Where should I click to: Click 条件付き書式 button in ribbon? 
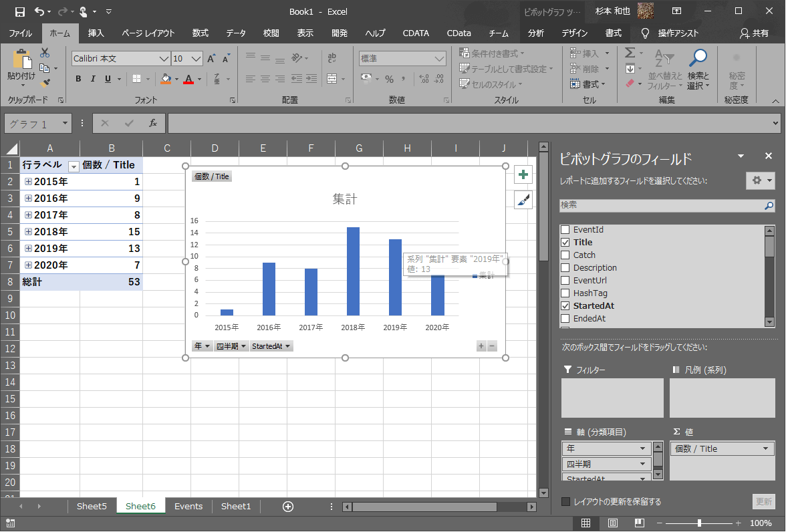(x=492, y=53)
